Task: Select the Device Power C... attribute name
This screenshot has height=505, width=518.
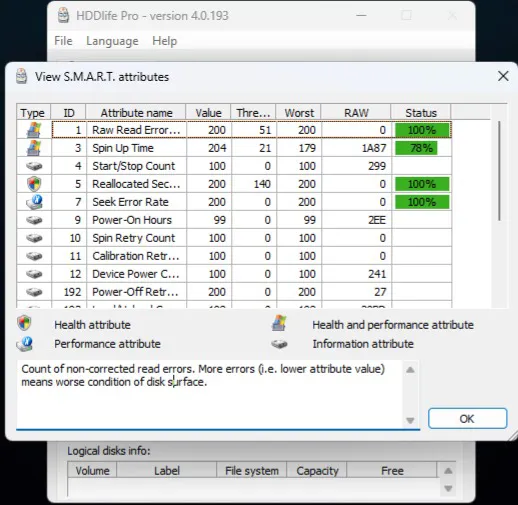Action: coord(136,274)
